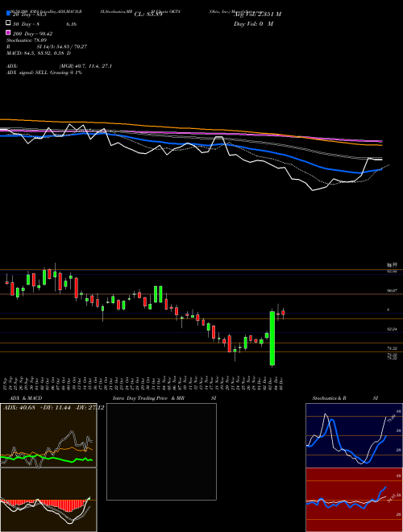This screenshot has width=403, height=532.
Task: Open the ADX indicator chart panel
Action: pyautogui.click(x=48, y=435)
